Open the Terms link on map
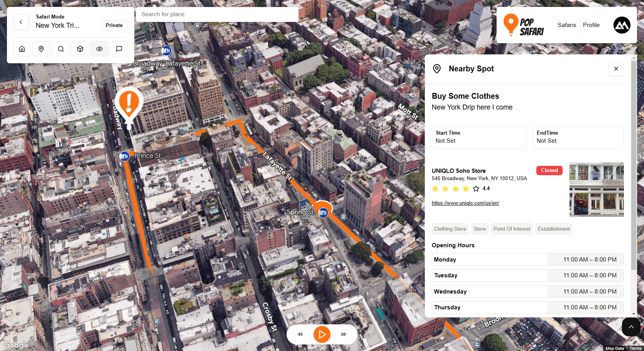Screen dimensions: 644x351 point(635,348)
